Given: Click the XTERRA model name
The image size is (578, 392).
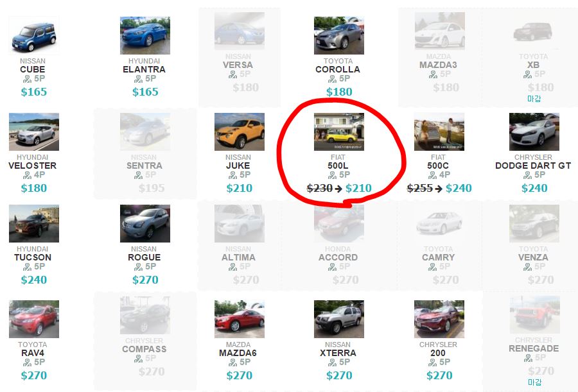Looking at the screenshot, I should click(338, 353).
